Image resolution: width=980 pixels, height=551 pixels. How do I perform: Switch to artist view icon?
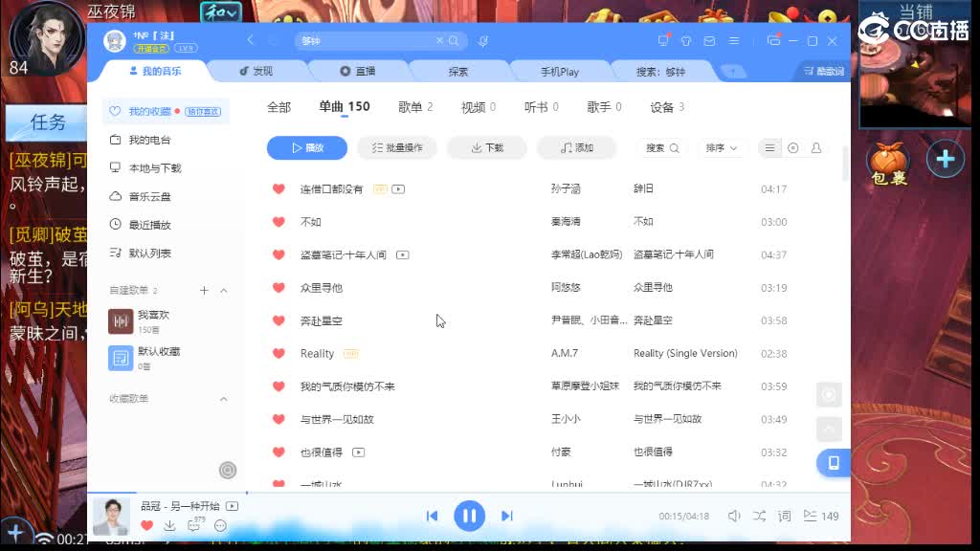(816, 148)
